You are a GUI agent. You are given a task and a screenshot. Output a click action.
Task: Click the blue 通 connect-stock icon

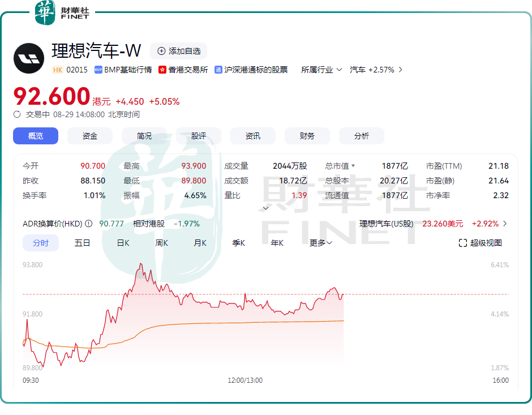218,70
